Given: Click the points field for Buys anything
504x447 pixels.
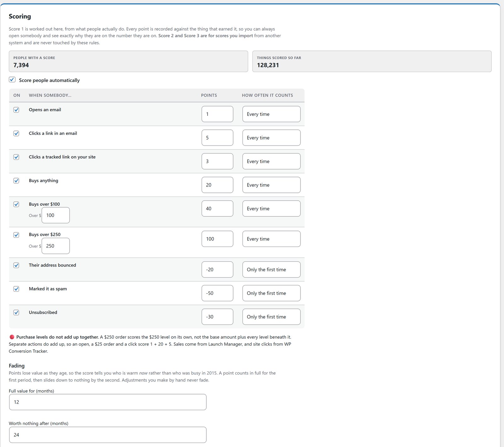Looking at the screenshot, I should point(217,185).
